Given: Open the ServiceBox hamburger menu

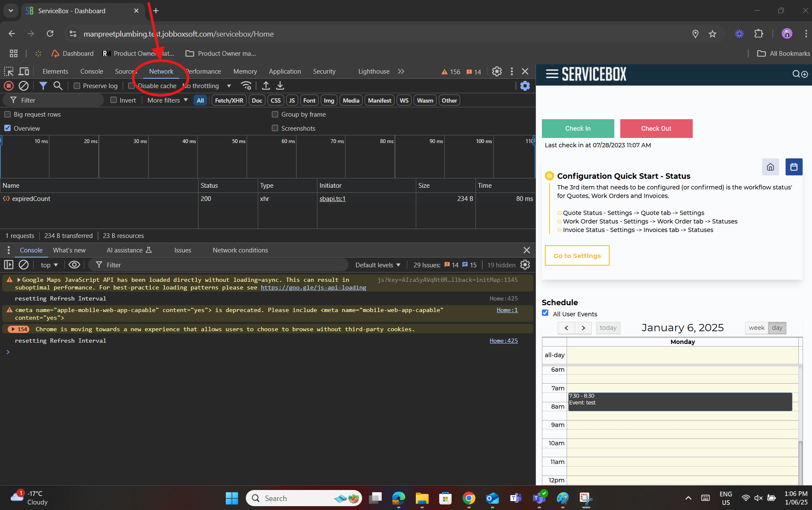Looking at the screenshot, I should coord(552,74).
